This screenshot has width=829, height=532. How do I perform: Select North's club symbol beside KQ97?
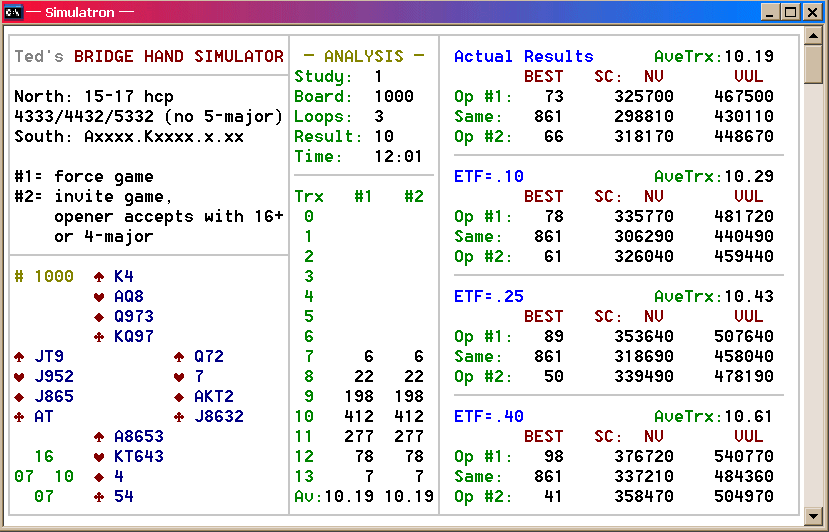pyautogui.click(x=99, y=337)
